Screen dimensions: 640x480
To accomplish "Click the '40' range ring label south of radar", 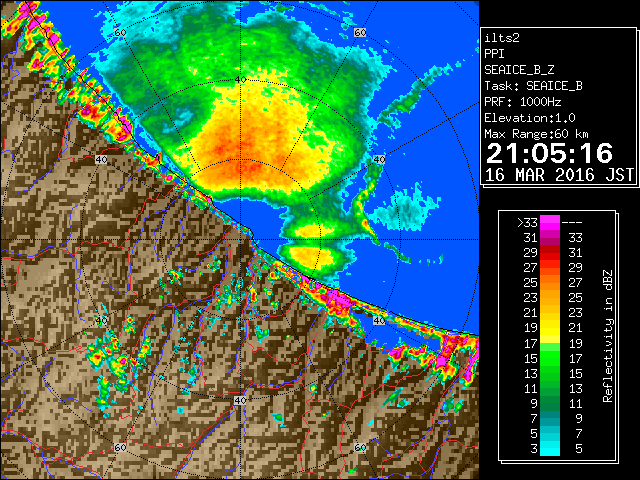I will (240, 400).
